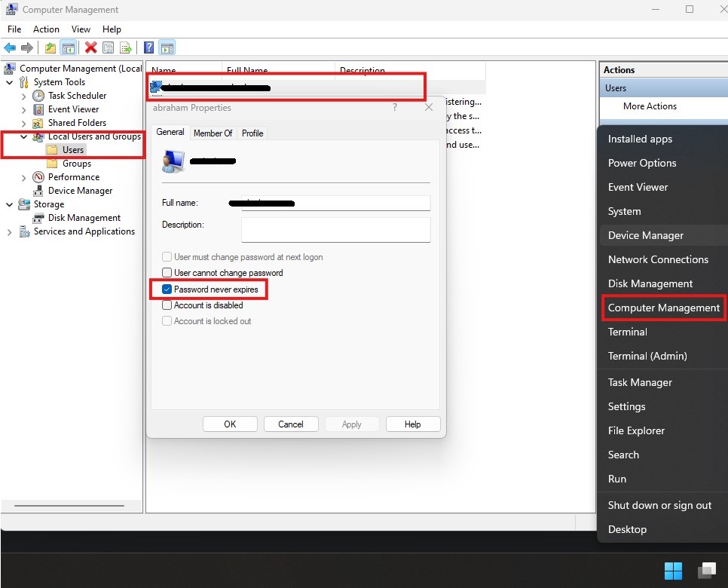Open the Action menu
The width and height of the screenshot is (728, 588).
tap(46, 29)
